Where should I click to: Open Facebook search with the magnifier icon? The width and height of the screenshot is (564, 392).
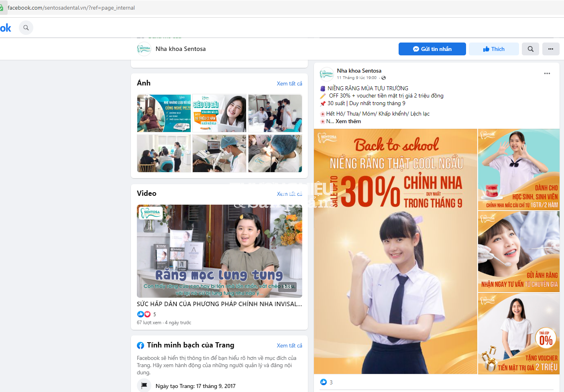(x=26, y=28)
